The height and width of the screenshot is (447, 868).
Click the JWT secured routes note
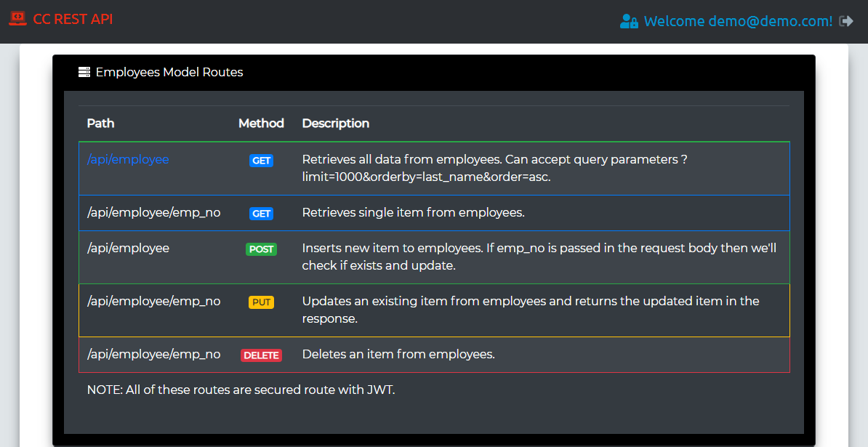pos(241,390)
